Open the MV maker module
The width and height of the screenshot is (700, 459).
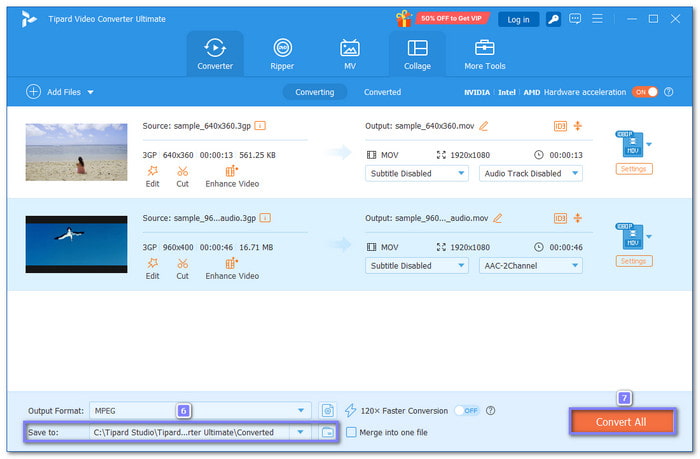click(x=349, y=54)
